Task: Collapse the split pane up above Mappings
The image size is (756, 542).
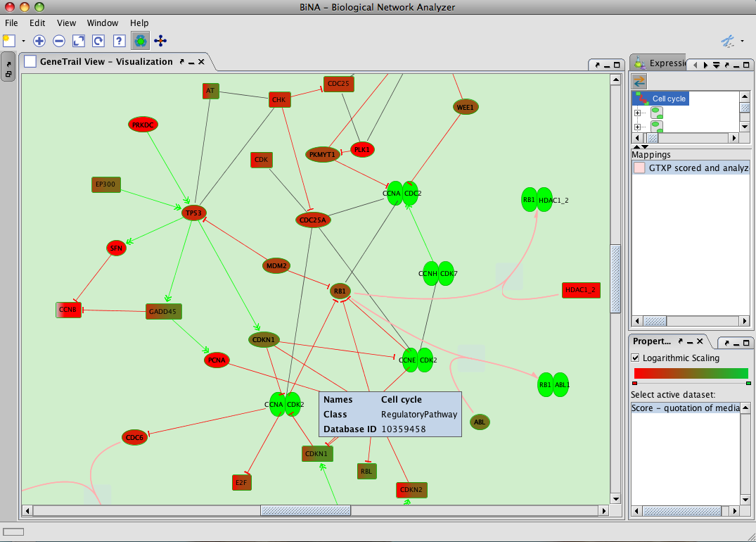Action: pos(636,146)
